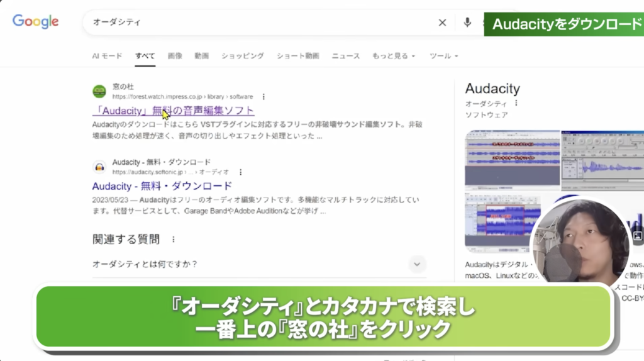Open「Audacity」無料の音声編集ソフト link
The width and height of the screenshot is (644, 361).
coord(173,111)
